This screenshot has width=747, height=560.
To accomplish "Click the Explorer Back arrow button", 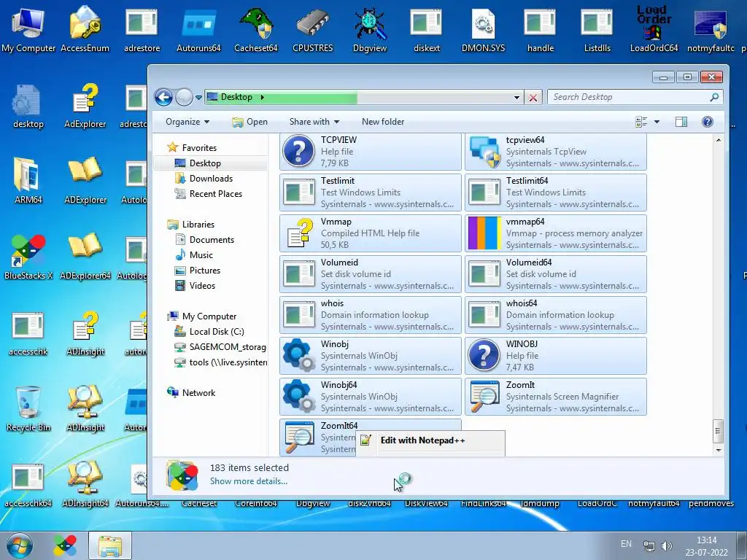I will pos(163,97).
